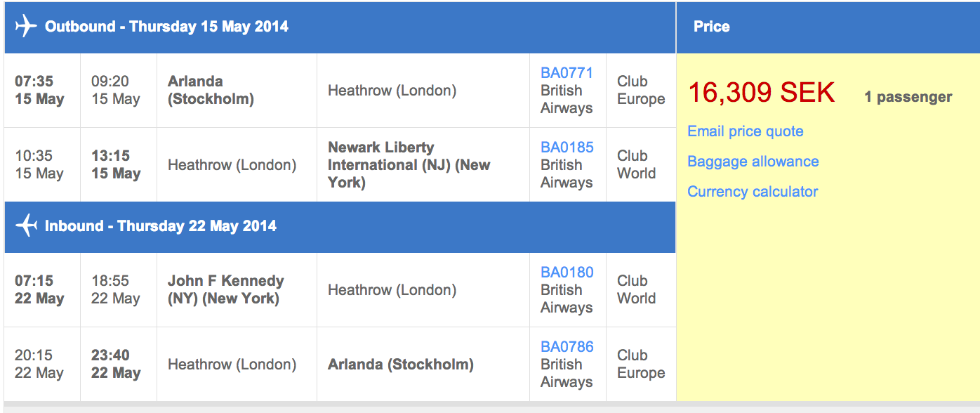Click the 23:40 arrival time cell
The height and width of the screenshot is (413, 980).
116,364
